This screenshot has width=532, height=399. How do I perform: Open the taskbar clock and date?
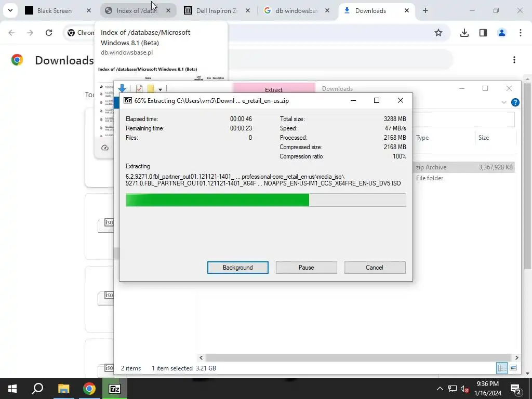click(x=487, y=389)
